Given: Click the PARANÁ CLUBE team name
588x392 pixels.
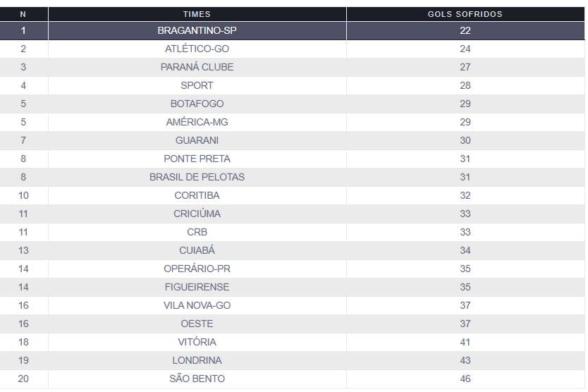Looking at the screenshot, I should click(197, 68).
